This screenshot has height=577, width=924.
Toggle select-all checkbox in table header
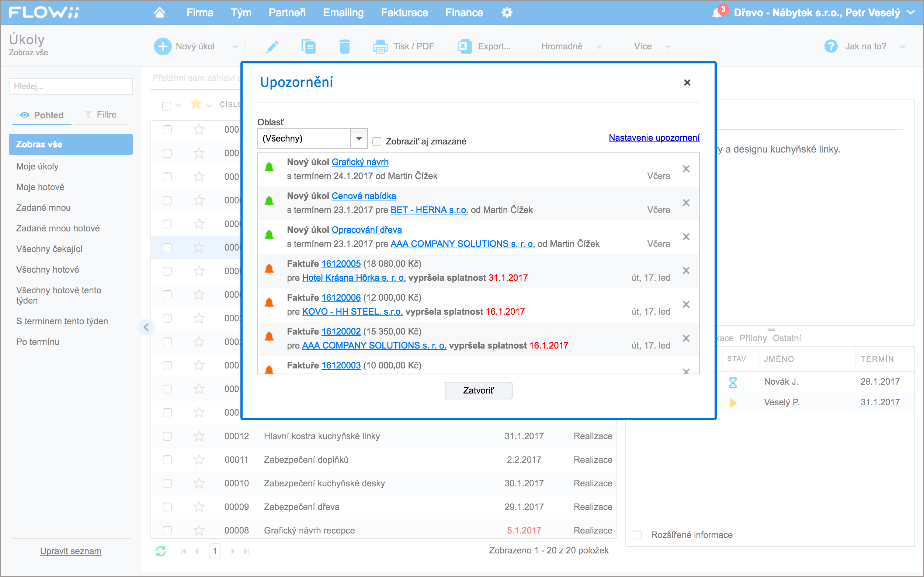pos(166,106)
